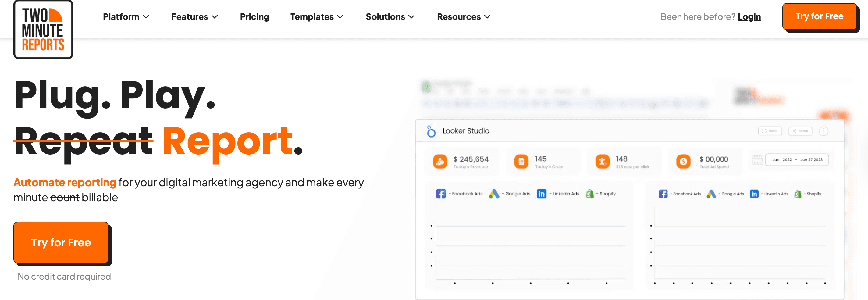Click LinkedIn Ads icon in right chart
This screenshot has width=868, height=300.
[x=754, y=194]
